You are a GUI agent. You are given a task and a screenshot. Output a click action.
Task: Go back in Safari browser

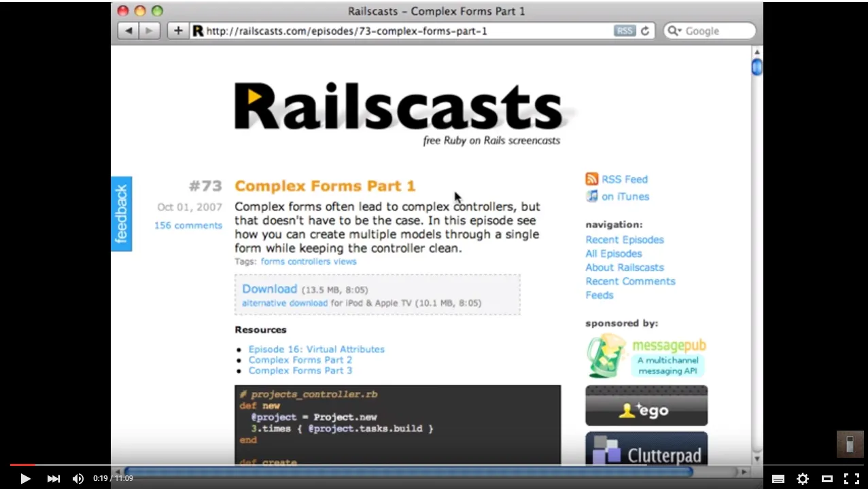pos(128,31)
